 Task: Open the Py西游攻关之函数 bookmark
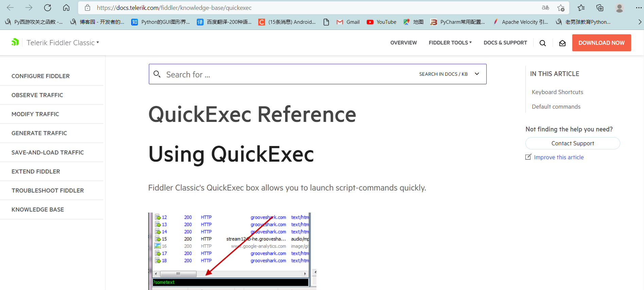click(x=34, y=22)
